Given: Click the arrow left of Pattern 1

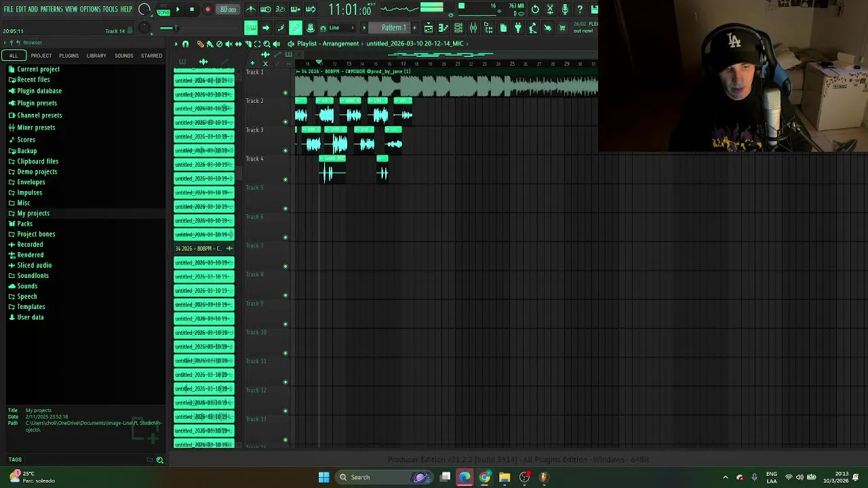Looking at the screenshot, I should click(363, 28).
